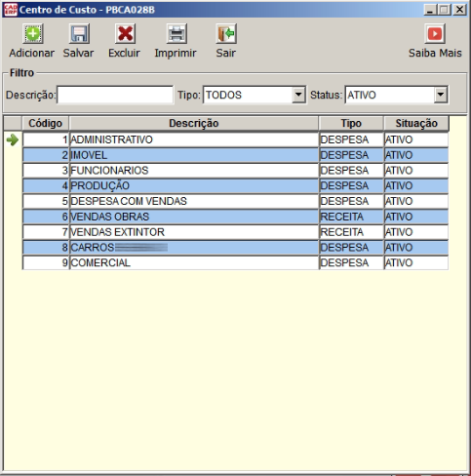
Task: Click the DESPESA type cell of FUNCIONARIOS
Action: click(x=351, y=171)
